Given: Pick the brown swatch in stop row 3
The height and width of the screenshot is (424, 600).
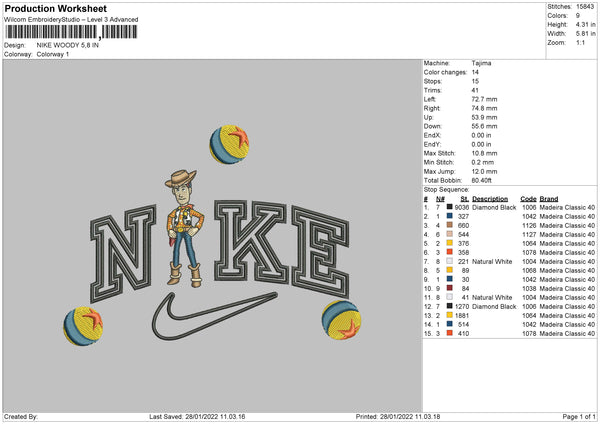Looking at the screenshot, I should coord(450,225).
